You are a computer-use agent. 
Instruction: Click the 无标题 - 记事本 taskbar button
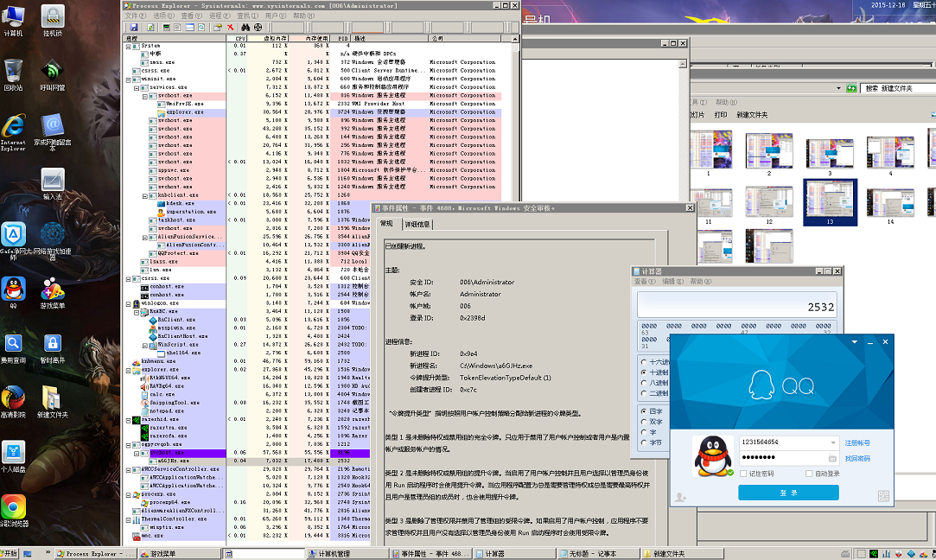pyautogui.click(x=597, y=553)
